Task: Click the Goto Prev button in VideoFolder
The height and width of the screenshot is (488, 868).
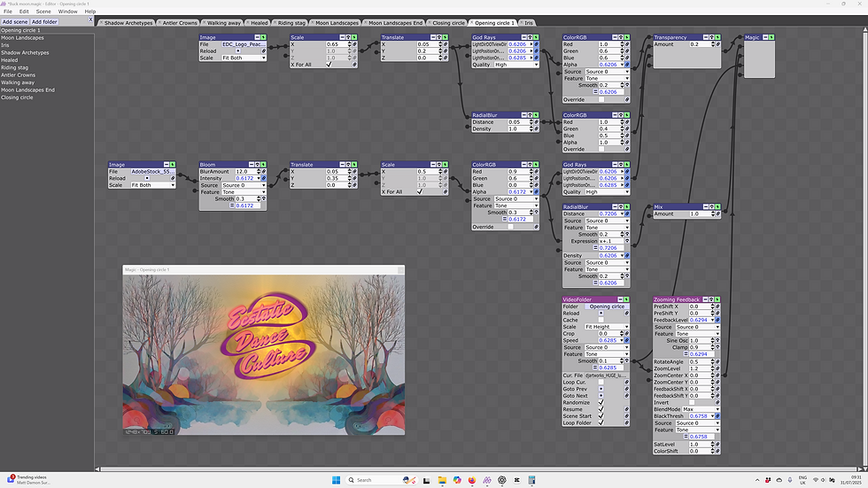Action: click(601, 389)
